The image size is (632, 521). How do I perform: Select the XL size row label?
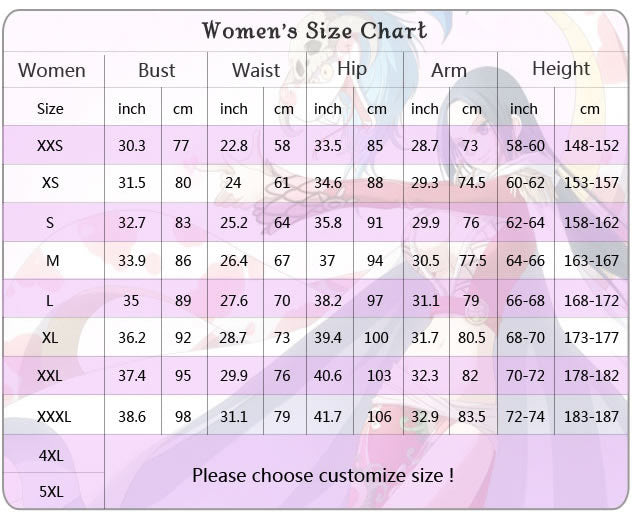[x=50, y=338]
